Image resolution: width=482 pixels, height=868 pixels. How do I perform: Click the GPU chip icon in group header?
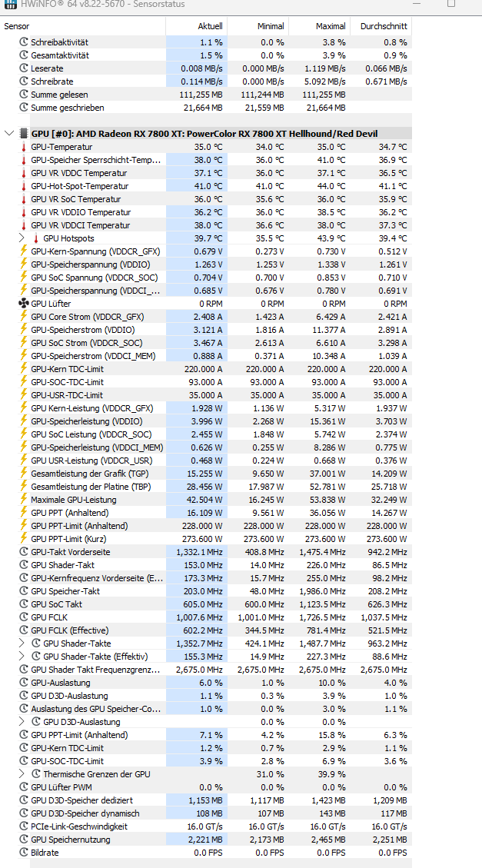(23, 134)
